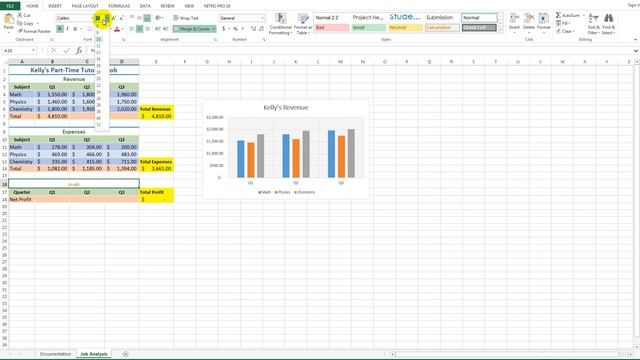640x360 pixels.
Task: Apply the Bad cell style
Action: click(332, 28)
